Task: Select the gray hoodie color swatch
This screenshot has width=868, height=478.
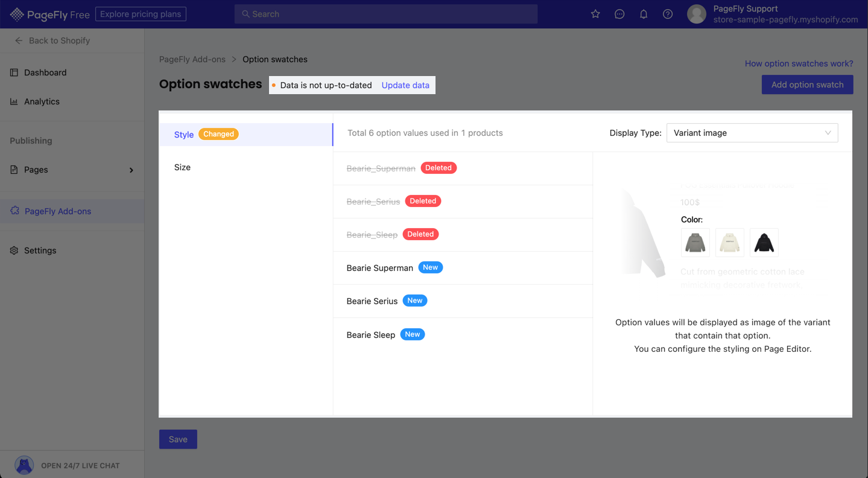Action: tap(695, 243)
